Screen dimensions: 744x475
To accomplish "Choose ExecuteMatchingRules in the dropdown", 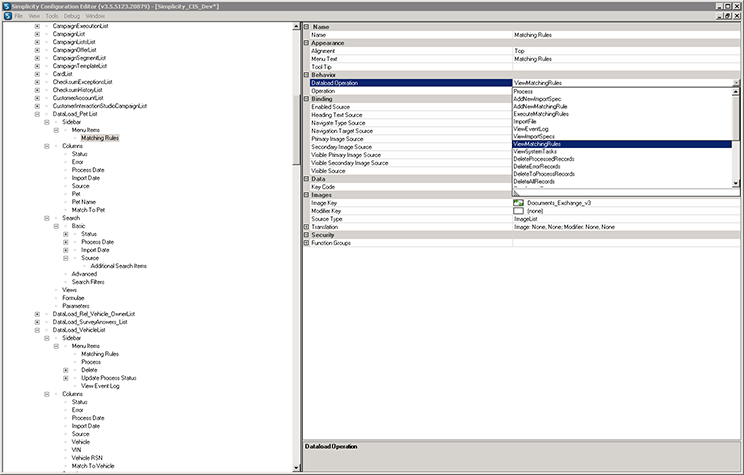I will 622,114.
